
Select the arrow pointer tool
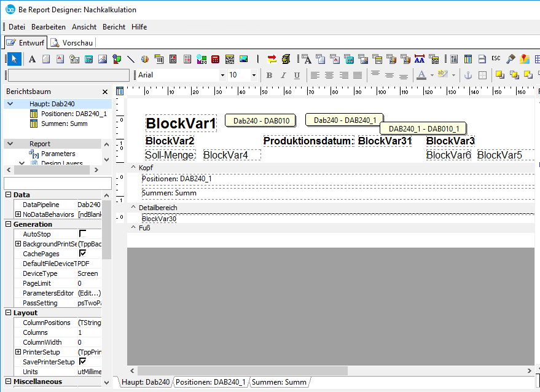(x=14, y=59)
